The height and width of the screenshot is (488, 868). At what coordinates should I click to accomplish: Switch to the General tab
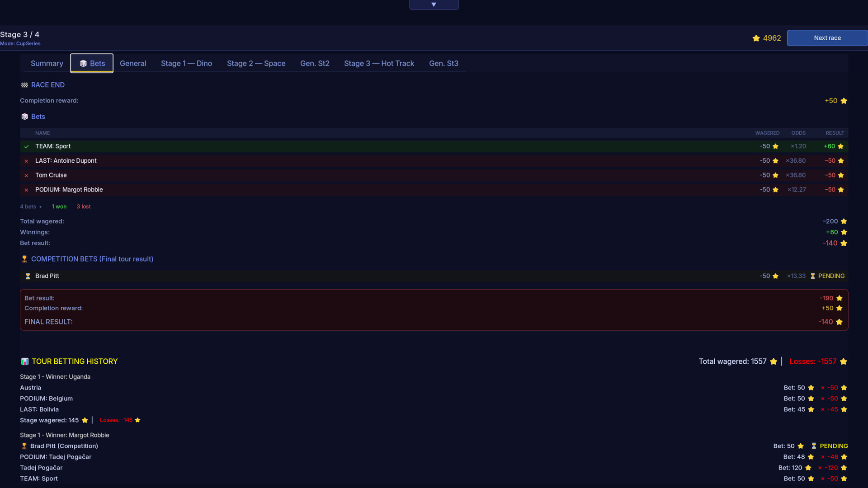pos(133,63)
